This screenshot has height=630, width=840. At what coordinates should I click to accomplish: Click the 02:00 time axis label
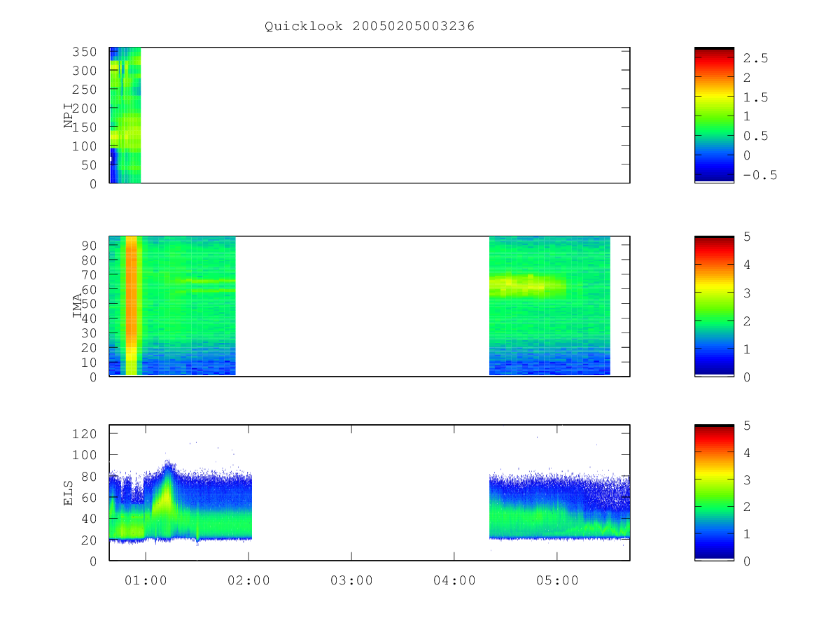coord(248,580)
